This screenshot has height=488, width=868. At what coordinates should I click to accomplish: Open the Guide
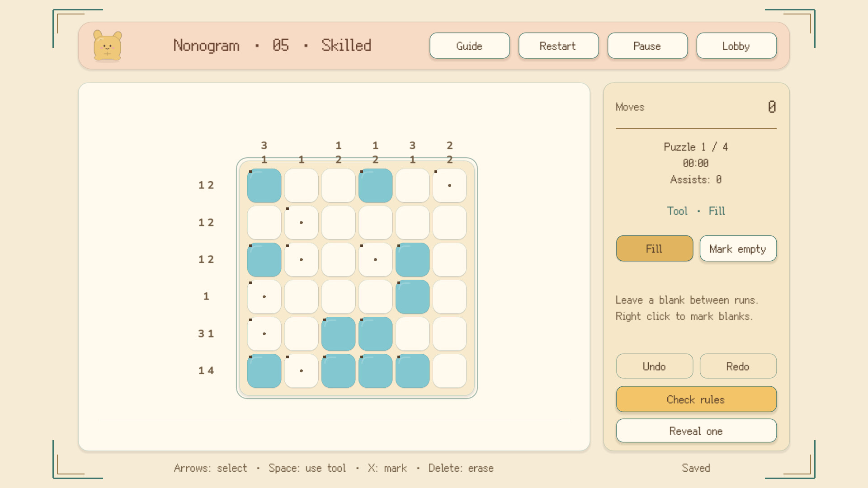(x=470, y=46)
